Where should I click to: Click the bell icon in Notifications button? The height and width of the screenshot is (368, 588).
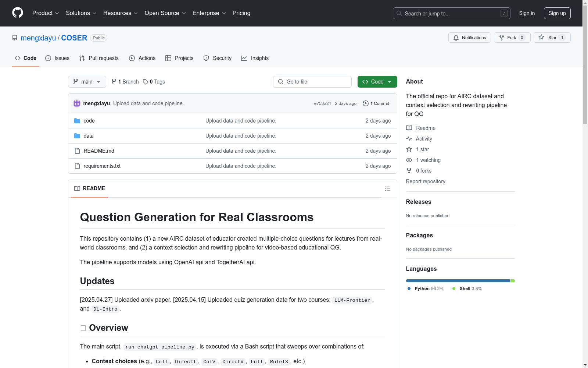[x=456, y=38]
